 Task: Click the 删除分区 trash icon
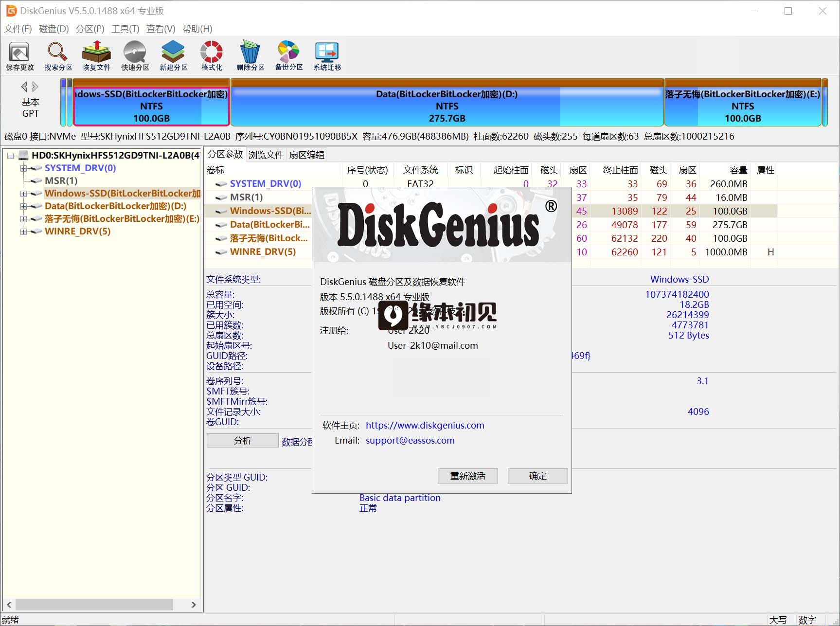[250, 56]
